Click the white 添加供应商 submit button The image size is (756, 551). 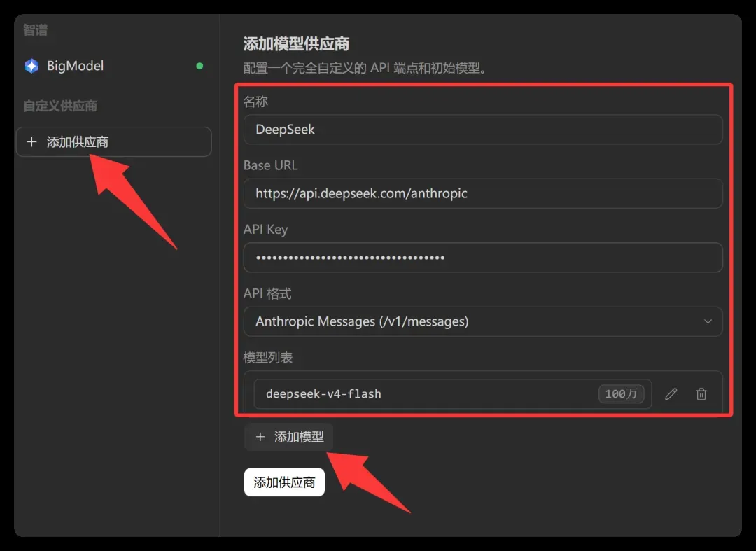tap(284, 482)
